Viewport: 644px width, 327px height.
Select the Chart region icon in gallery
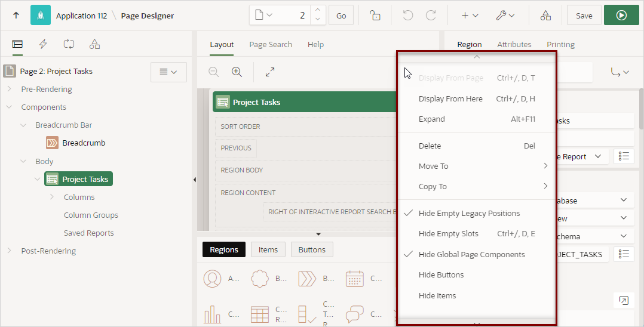[212, 314]
